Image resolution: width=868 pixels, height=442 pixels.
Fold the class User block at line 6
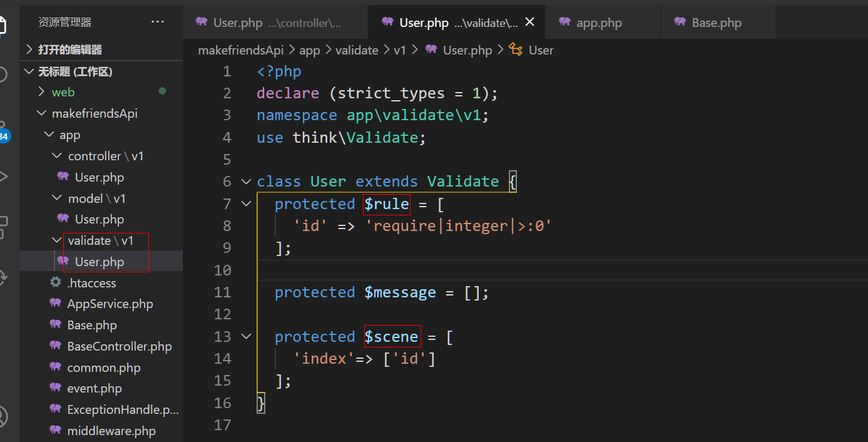click(x=246, y=182)
